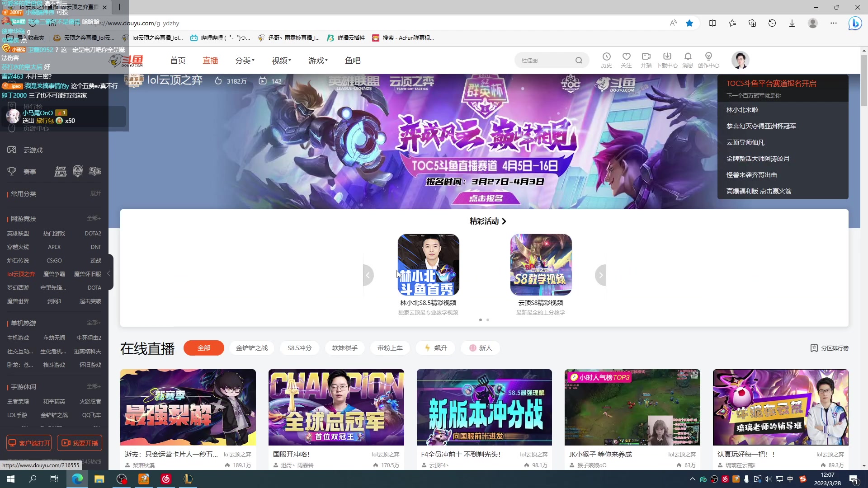Select the 新人 filter pill

click(x=481, y=348)
